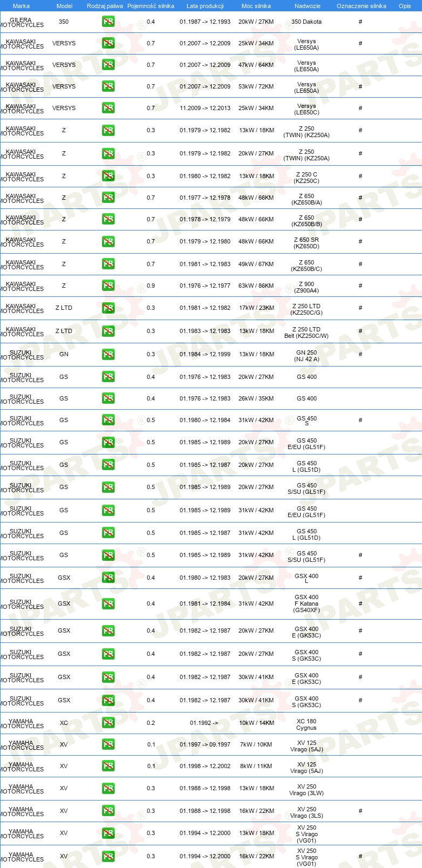Click the power value '26kW / 35KM'
The height and width of the screenshot is (868, 422).
click(256, 398)
